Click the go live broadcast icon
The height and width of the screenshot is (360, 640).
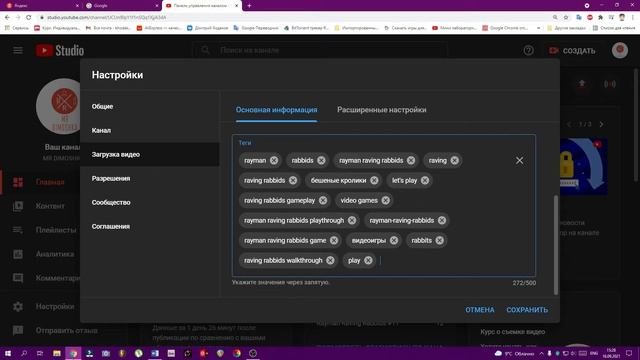[610, 84]
